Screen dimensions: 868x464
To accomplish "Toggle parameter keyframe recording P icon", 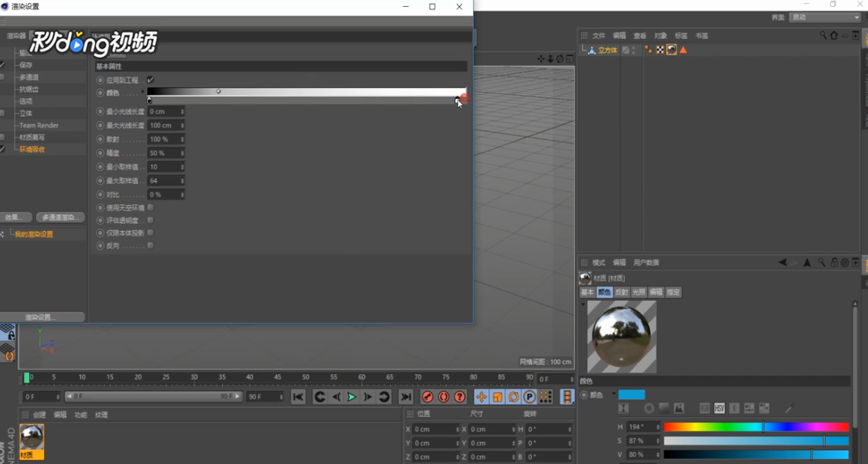I will click(529, 397).
